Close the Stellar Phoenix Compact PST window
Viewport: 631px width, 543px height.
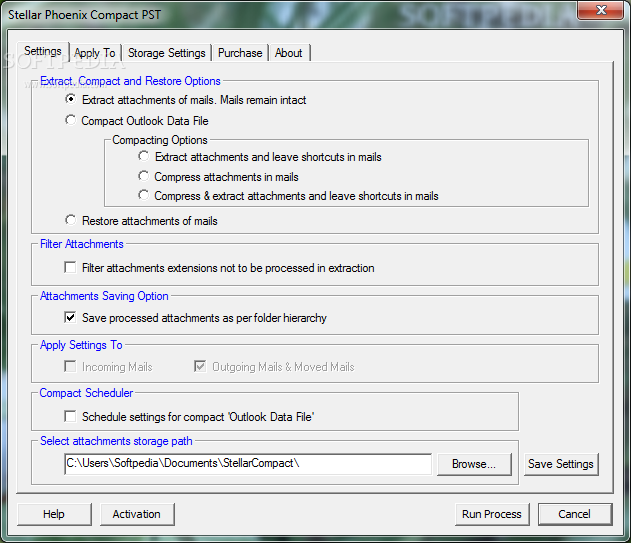click(601, 10)
